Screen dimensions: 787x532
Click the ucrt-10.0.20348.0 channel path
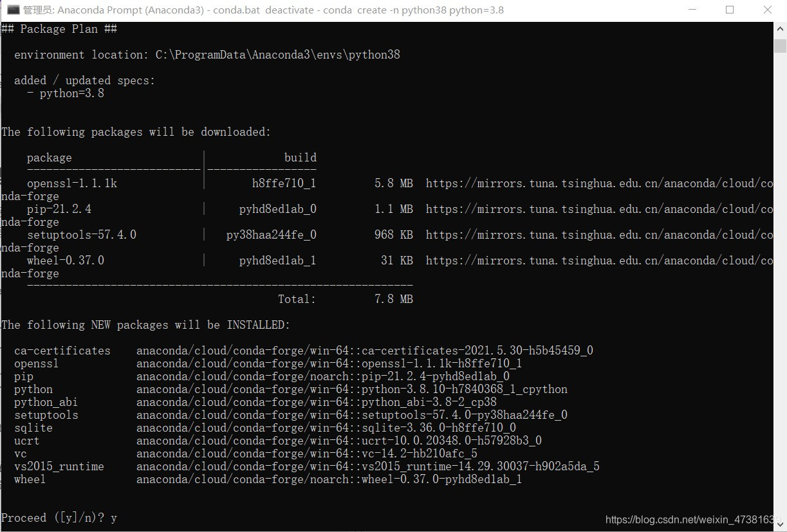(339, 441)
